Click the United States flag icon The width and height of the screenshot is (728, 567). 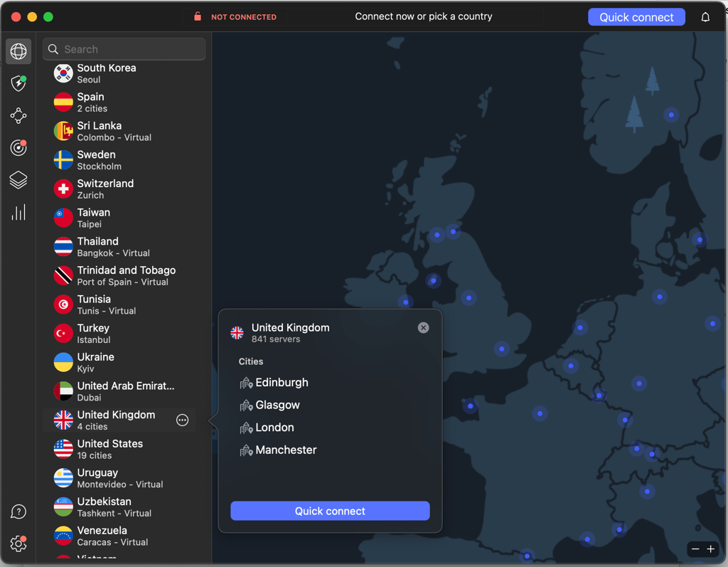tap(63, 450)
